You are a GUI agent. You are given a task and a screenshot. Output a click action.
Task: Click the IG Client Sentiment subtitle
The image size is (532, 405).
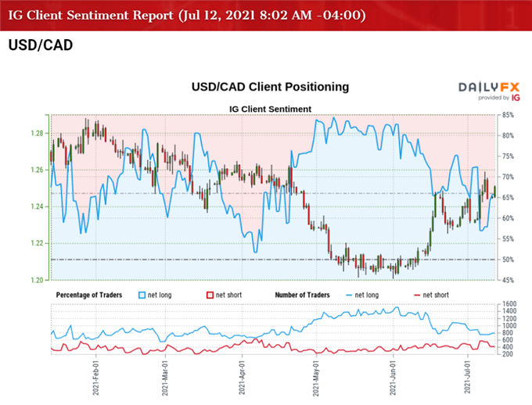point(270,109)
